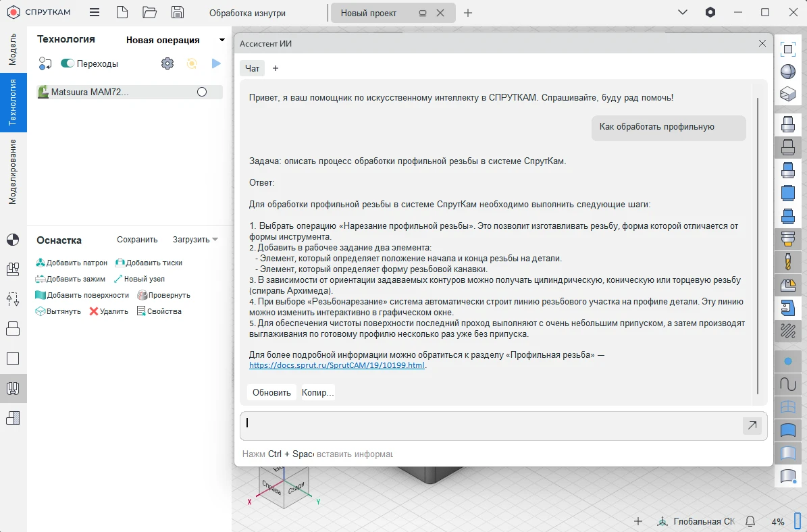Viewport: 807px width, 532px height.
Task: Select the Чат tab in assistant
Action: coord(252,68)
